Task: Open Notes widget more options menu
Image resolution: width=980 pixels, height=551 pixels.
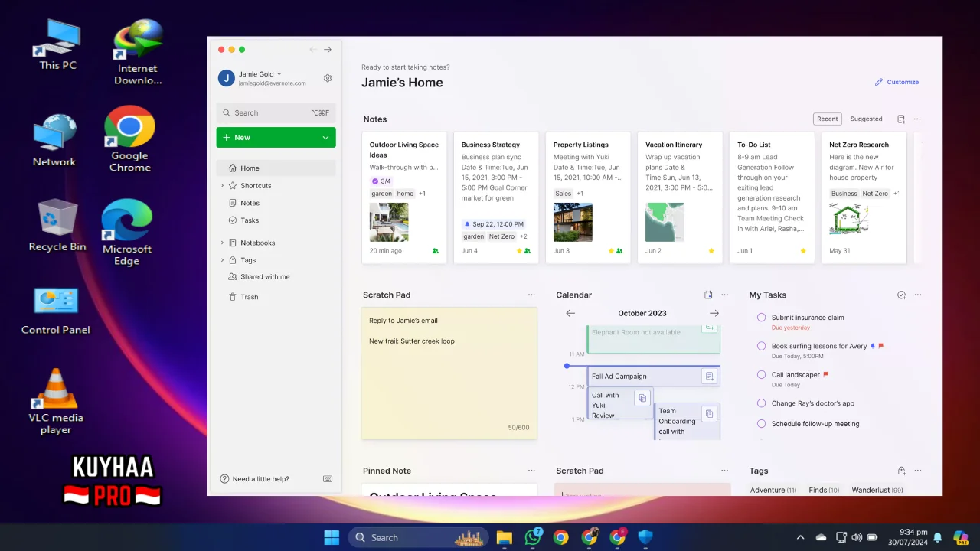Action: pyautogui.click(x=917, y=119)
